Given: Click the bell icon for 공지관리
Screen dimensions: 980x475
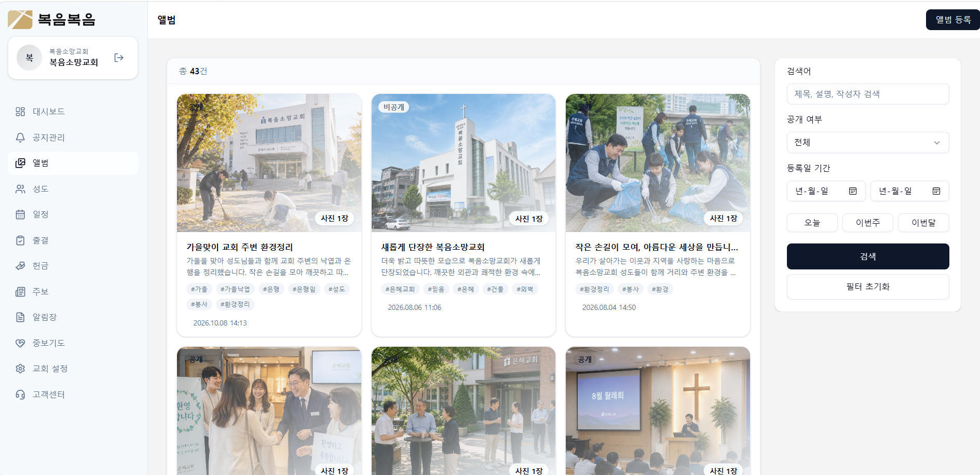Looking at the screenshot, I should (20, 138).
